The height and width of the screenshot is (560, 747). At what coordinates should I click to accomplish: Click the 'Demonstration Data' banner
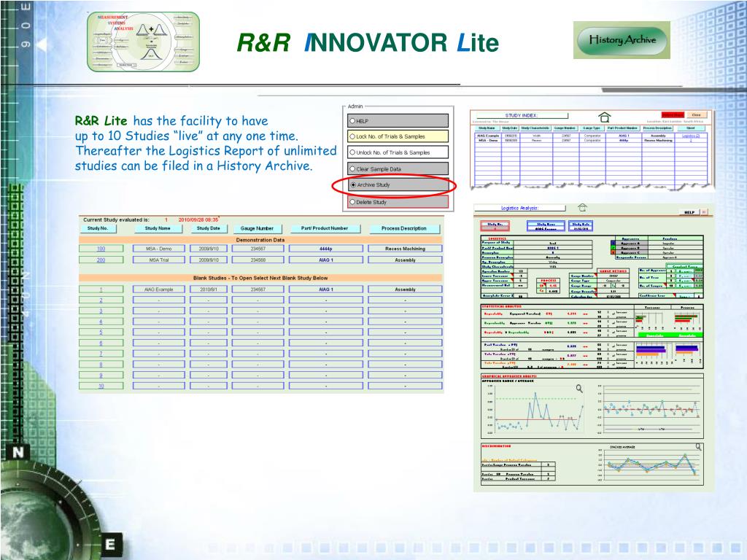(x=260, y=240)
